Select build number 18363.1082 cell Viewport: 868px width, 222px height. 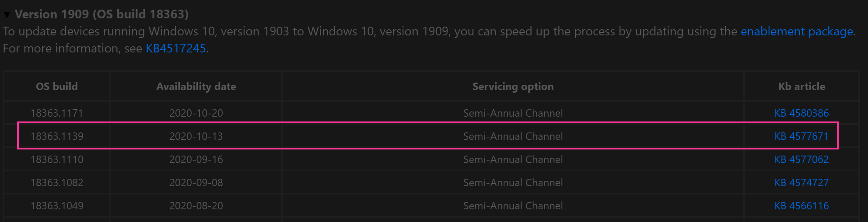[57, 183]
